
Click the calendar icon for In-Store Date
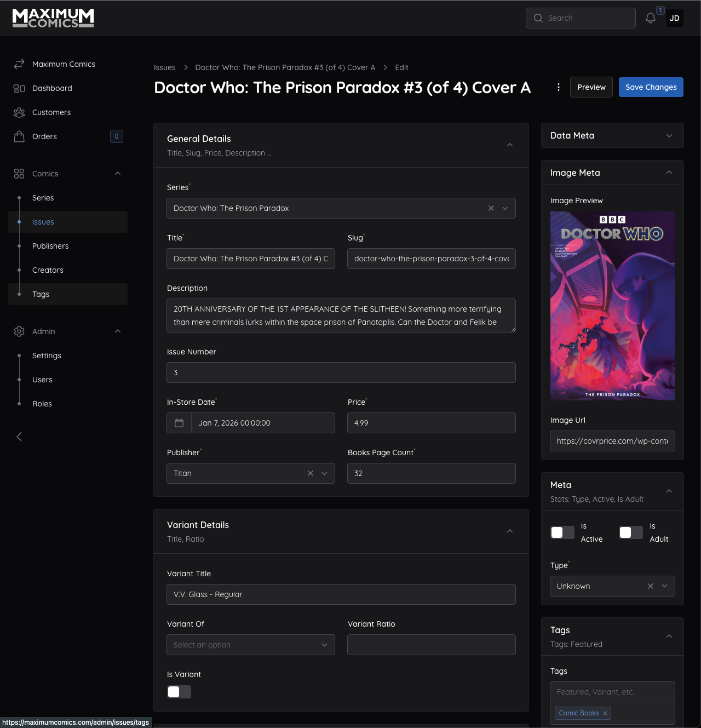[x=179, y=423]
